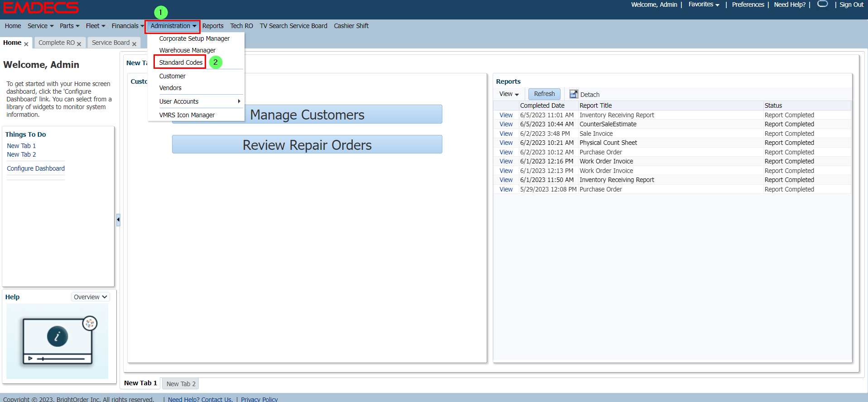Open Reports in the navigation bar
This screenshot has height=402, width=868.
coord(213,26)
